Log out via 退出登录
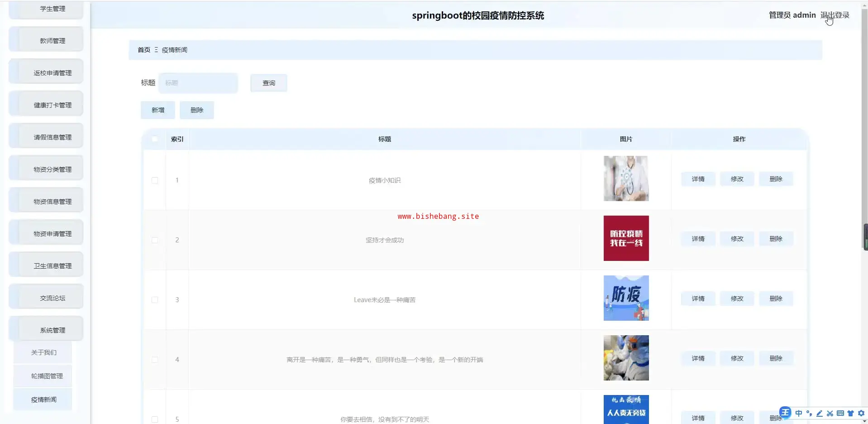 (x=835, y=15)
